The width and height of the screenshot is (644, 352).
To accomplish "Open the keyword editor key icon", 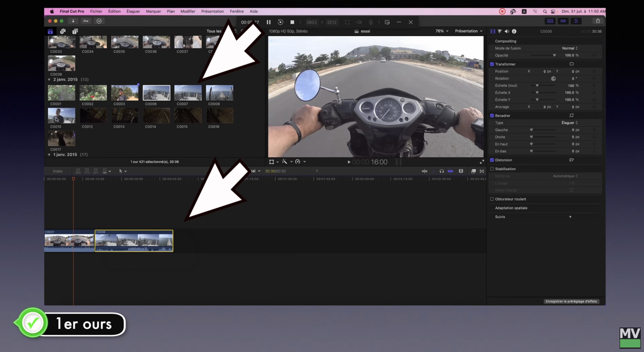I will coord(86,21).
